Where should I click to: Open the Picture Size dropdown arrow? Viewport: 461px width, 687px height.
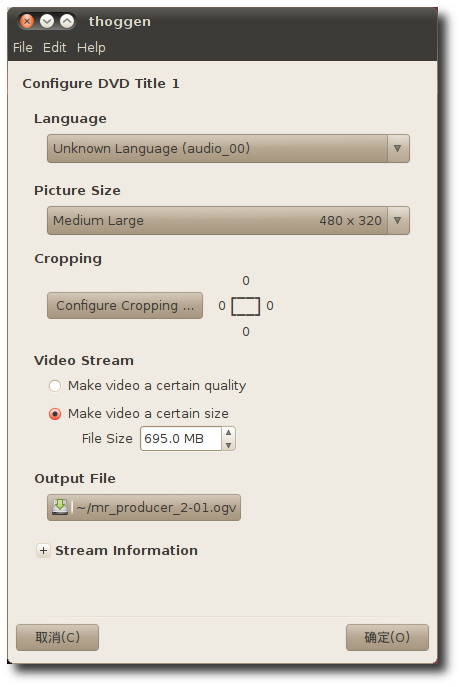click(x=398, y=220)
